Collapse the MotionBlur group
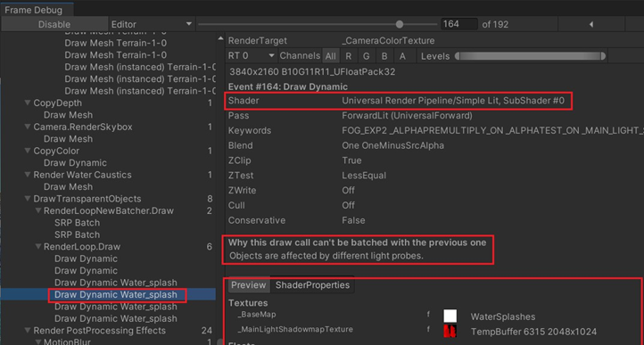Screen dimensions: 644x345 point(38,342)
